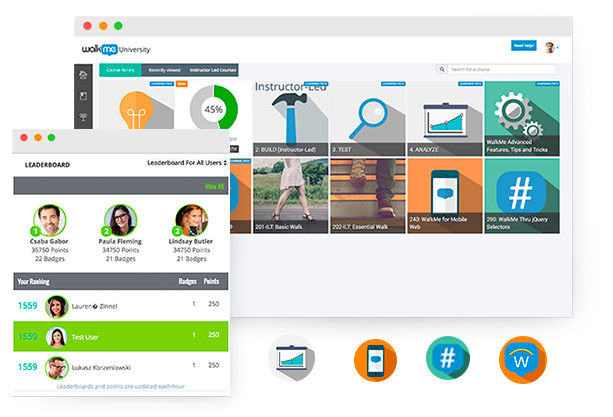Click the Points column header
The height and width of the screenshot is (417, 613).
click(211, 281)
